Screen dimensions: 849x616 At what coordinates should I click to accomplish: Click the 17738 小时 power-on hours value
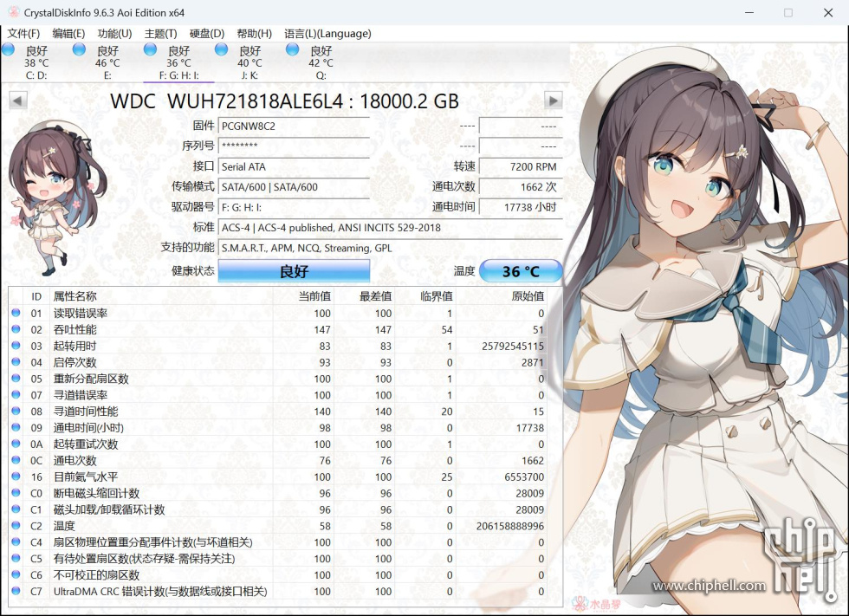(521, 207)
